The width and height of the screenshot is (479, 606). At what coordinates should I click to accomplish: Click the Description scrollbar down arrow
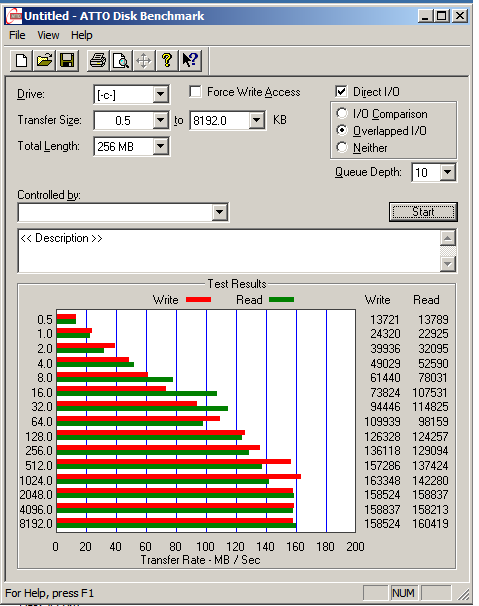pos(447,264)
